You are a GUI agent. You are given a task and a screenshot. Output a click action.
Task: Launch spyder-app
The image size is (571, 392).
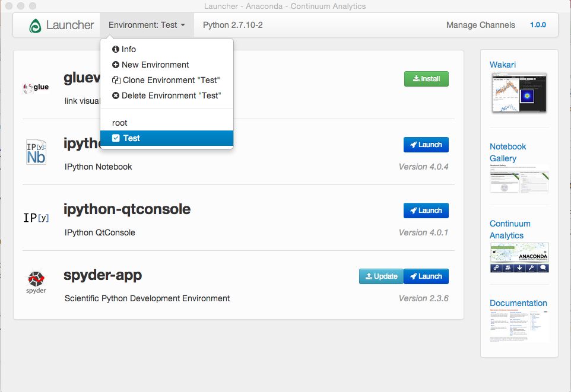click(x=426, y=276)
